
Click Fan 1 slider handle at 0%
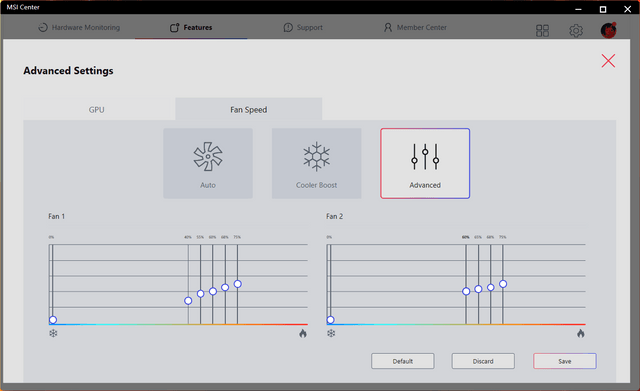pos(53,320)
